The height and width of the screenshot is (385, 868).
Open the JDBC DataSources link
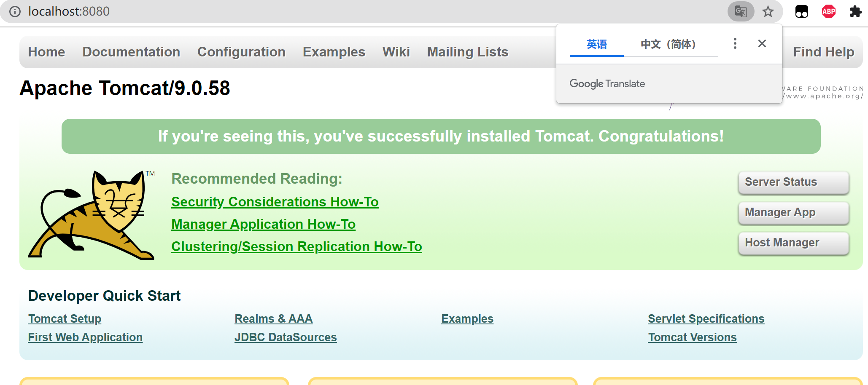click(x=286, y=337)
